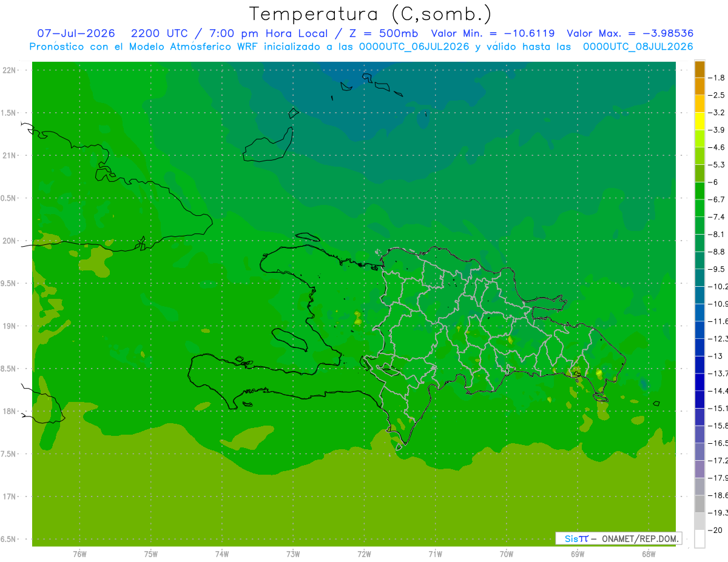728x562 pixels.
Task: Click the "17N" latitude axis label
Action: (x=9, y=497)
